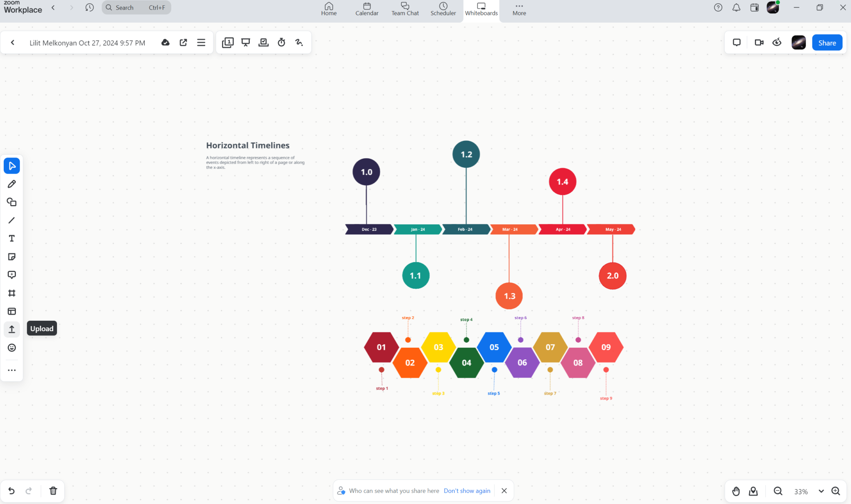
Task: Select the Text tool
Action: point(12,238)
